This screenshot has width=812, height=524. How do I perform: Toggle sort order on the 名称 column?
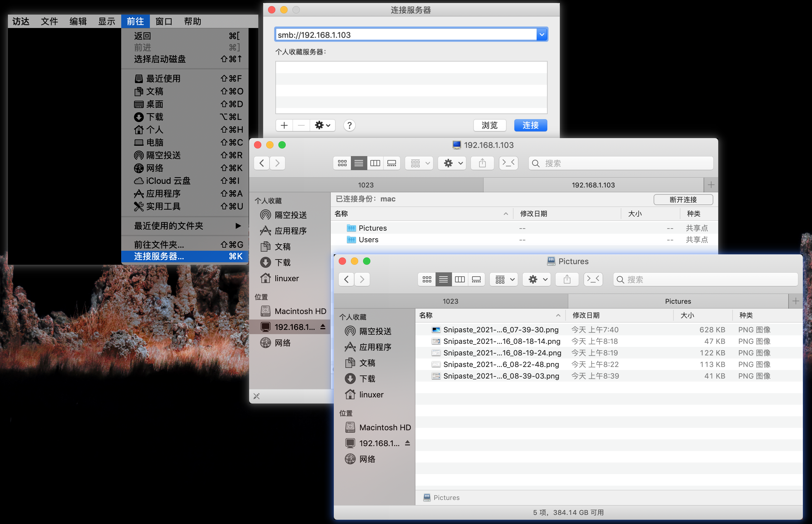[425, 316]
